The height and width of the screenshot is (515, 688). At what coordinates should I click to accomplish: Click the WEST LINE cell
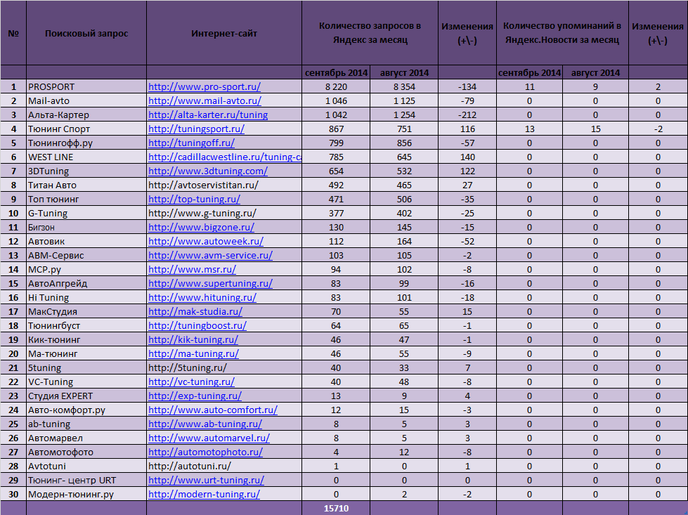coord(86,157)
